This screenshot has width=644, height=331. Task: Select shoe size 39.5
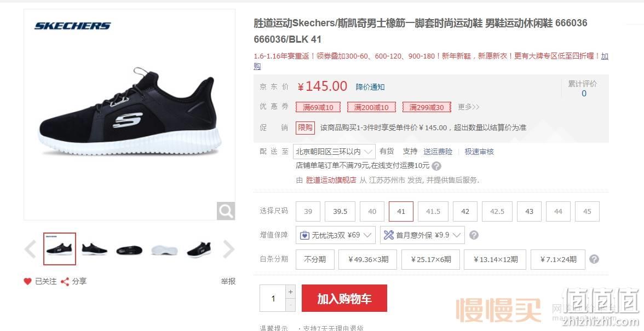click(x=340, y=211)
